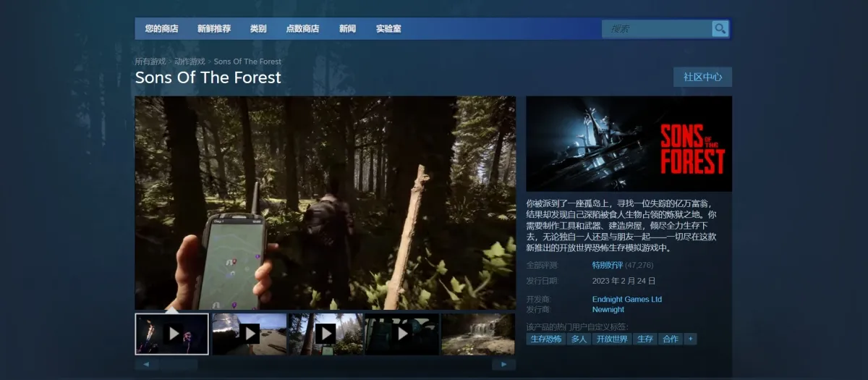Open developer Endnight Games Ltd link
Screen dimensions: 868x380
(627, 299)
